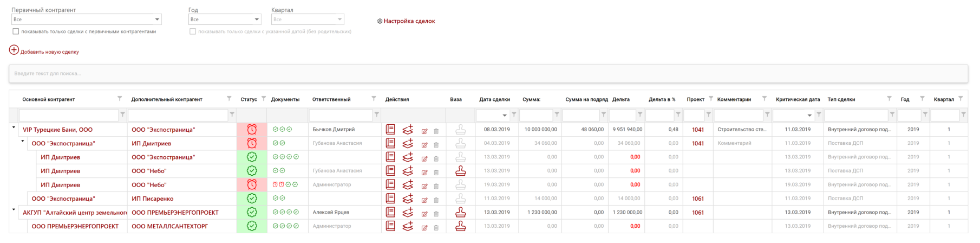Enable show only primary counterparty deals checkbox

[16, 31]
